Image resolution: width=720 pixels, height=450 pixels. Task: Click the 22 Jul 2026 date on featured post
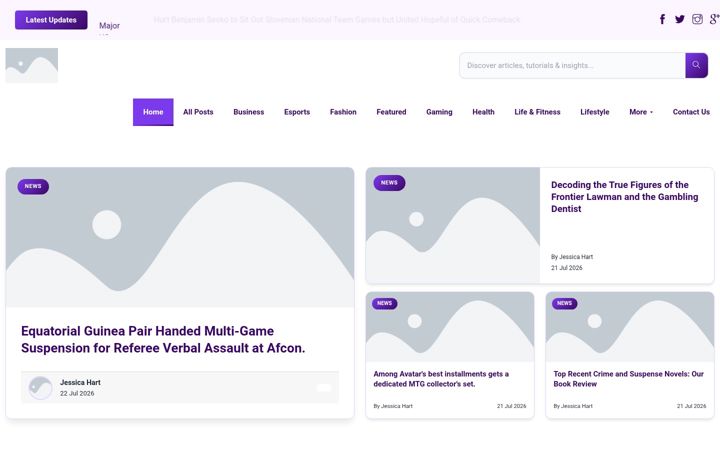coord(77,394)
